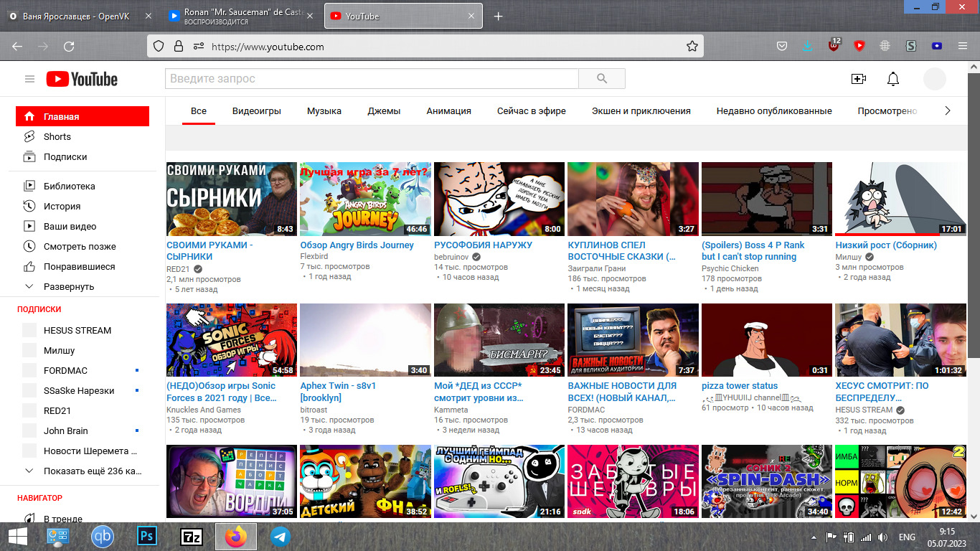The width and height of the screenshot is (980, 551).
Task: Open the create video camera icon
Action: (x=858, y=79)
